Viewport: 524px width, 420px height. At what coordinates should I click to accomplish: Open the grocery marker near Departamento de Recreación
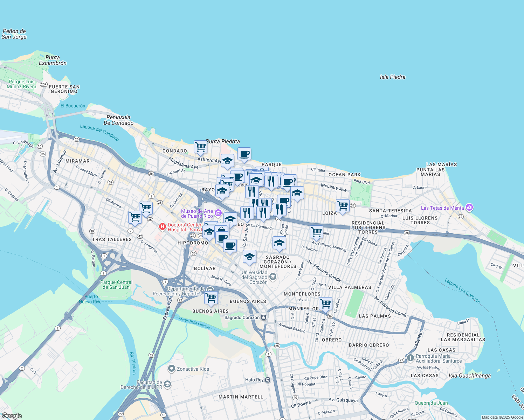coord(211,297)
